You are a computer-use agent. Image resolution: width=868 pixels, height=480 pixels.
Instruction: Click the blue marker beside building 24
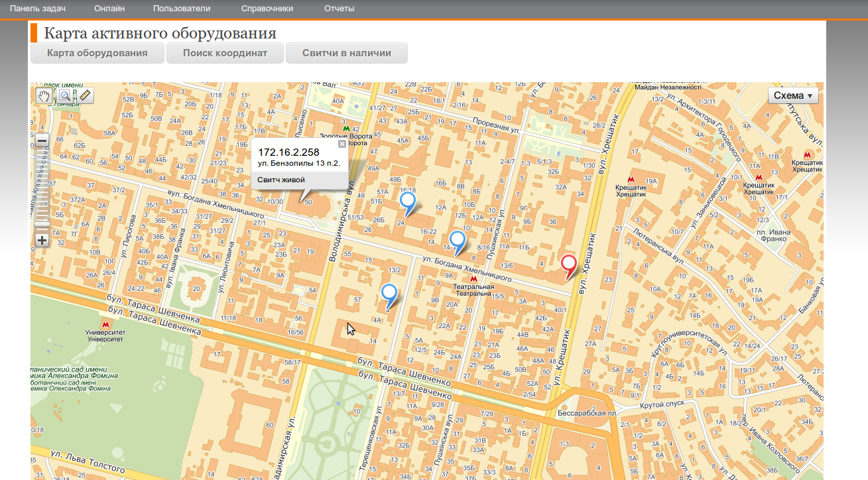tap(408, 202)
